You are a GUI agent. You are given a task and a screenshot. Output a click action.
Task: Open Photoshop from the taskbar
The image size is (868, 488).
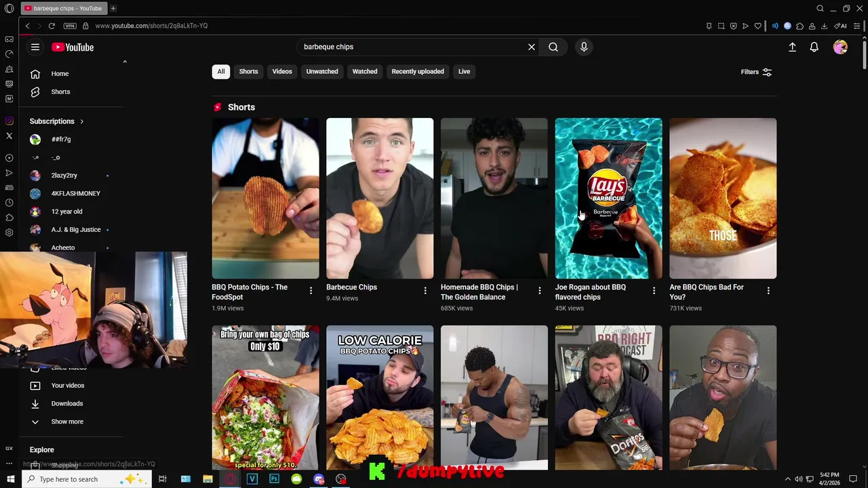(x=274, y=479)
